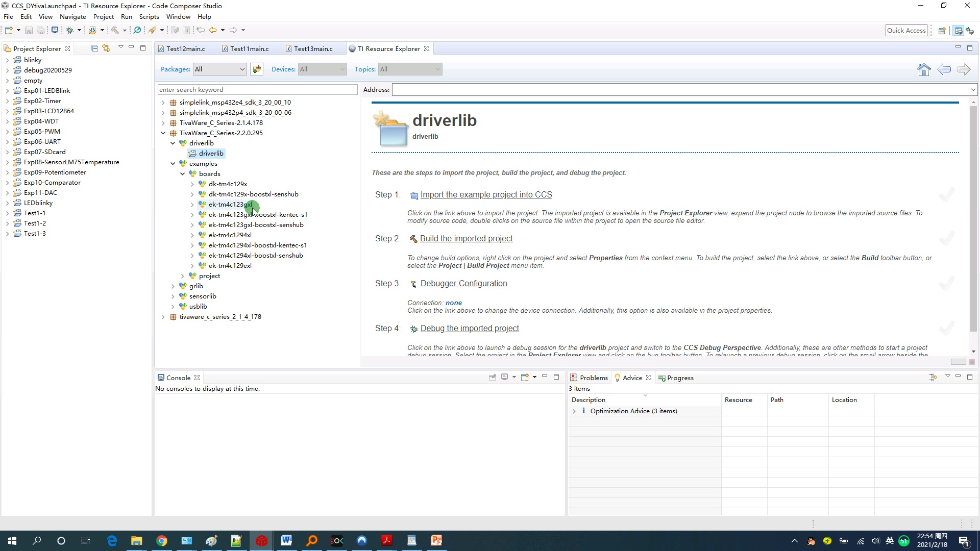Image resolution: width=980 pixels, height=551 pixels.
Task: Click Import the example project into CCS link
Action: pyautogui.click(x=486, y=195)
